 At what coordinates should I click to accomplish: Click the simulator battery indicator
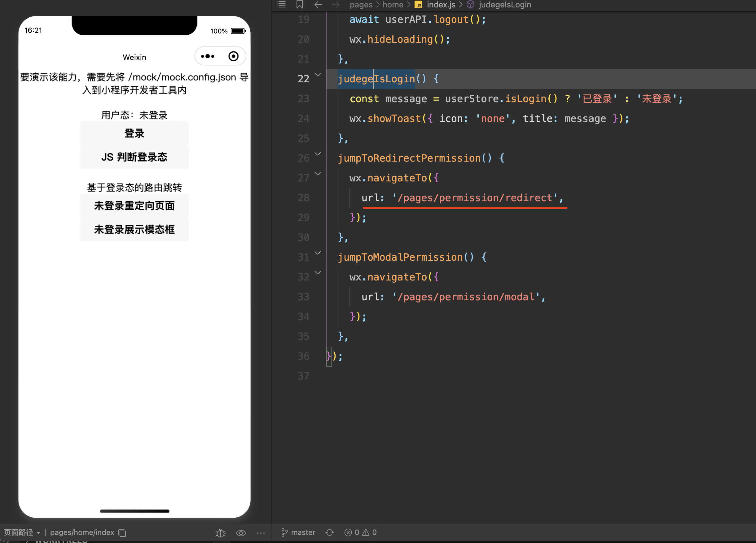click(239, 31)
